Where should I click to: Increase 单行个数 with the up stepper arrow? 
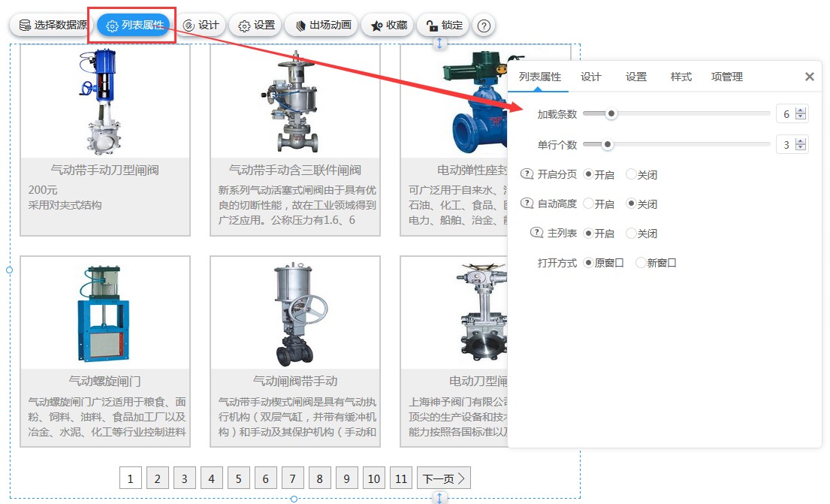(801, 140)
